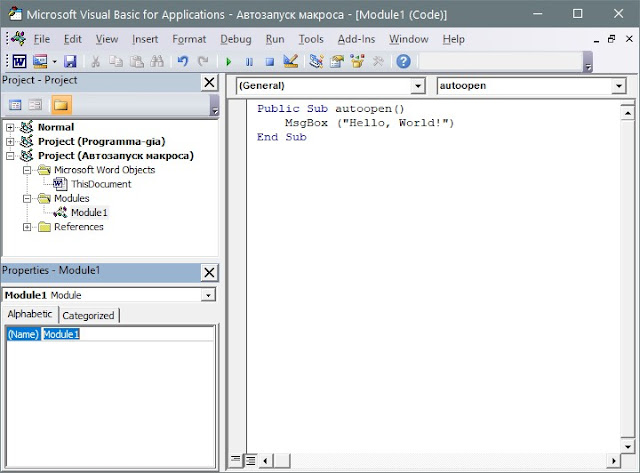The width and height of the screenshot is (640, 473).
Task: Expand the Normal project node
Action: click(10, 127)
